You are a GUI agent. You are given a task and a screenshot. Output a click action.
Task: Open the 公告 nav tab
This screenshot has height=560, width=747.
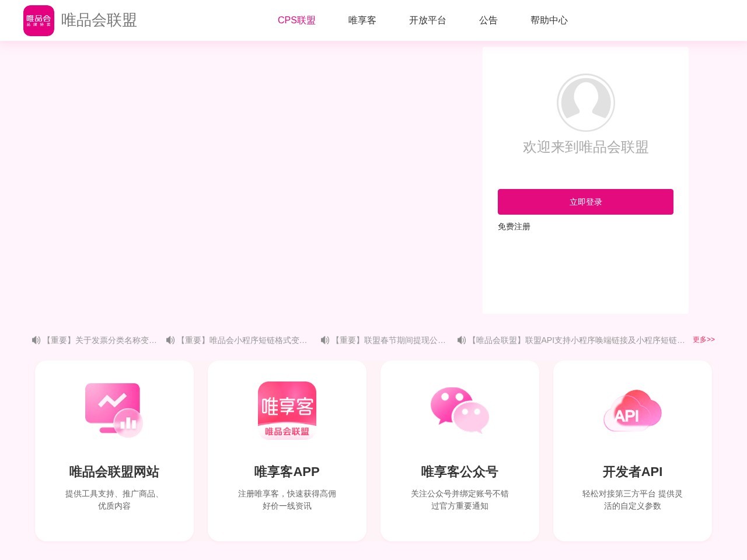coord(488,20)
